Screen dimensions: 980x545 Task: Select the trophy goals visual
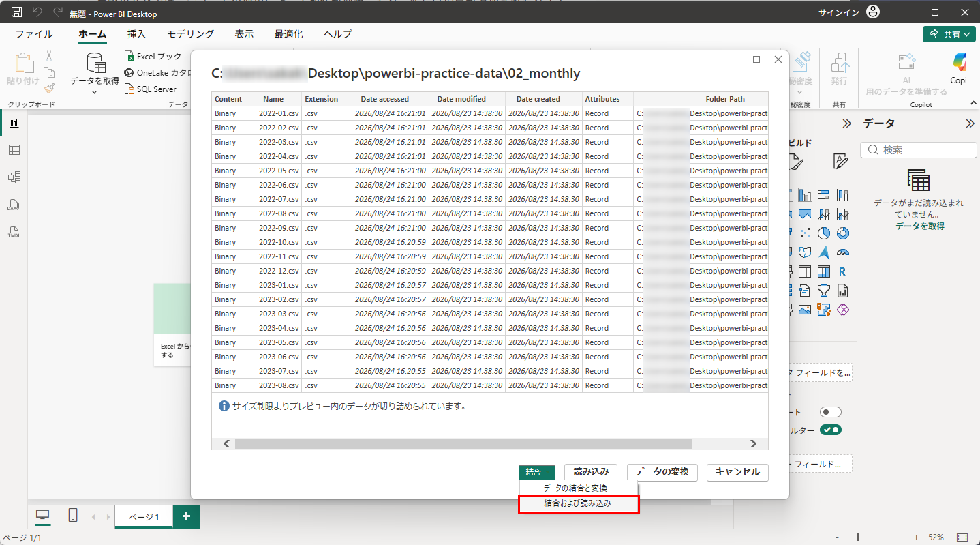tap(823, 291)
